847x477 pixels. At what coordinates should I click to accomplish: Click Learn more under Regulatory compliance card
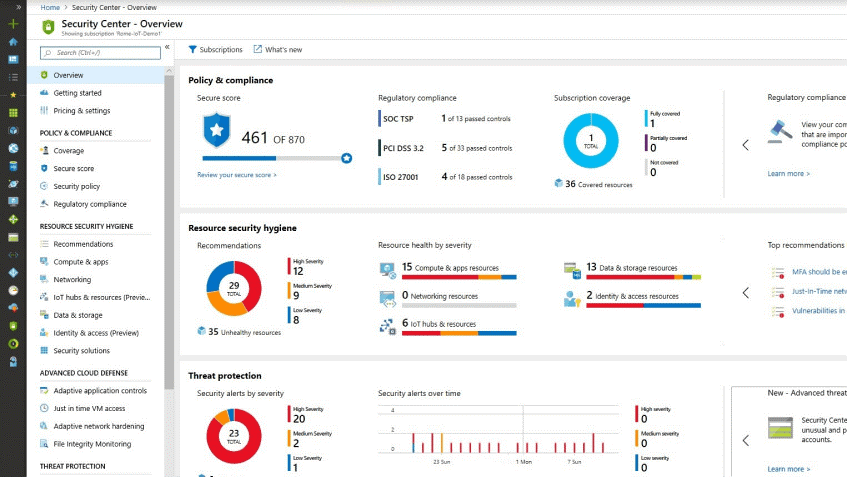coord(788,174)
